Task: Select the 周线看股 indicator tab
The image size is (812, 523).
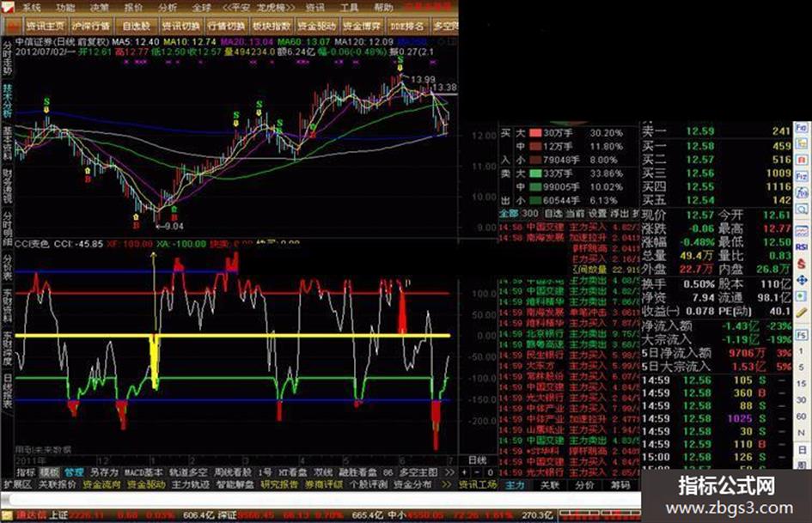Action: (233, 472)
